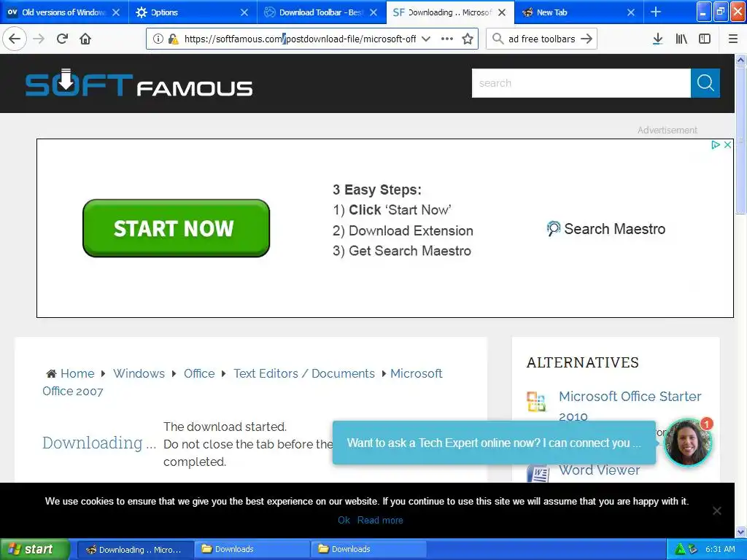The height and width of the screenshot is (560, 747).
Task: Accept cookies with Ok link
Action: pos(344,520)
